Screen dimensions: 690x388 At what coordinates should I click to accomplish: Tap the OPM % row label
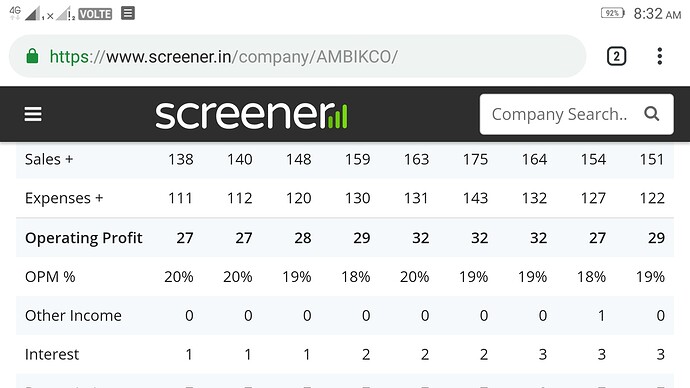pos(50,277)
